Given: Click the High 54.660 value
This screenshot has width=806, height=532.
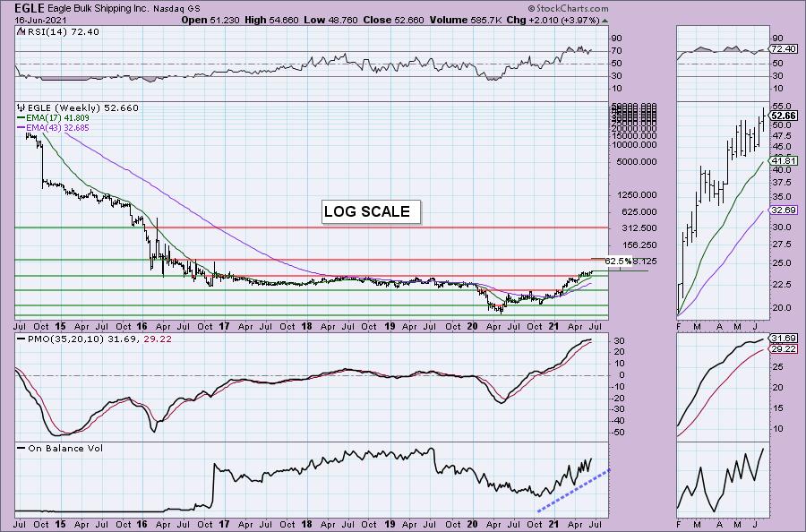Looking at the screenshot, I should [272, 20].
